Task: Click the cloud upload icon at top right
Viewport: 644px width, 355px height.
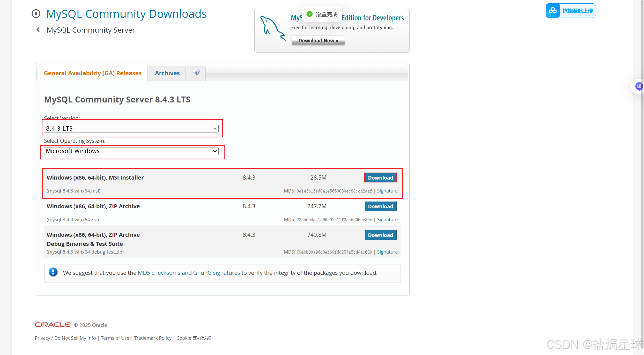Action: point(553,11)
